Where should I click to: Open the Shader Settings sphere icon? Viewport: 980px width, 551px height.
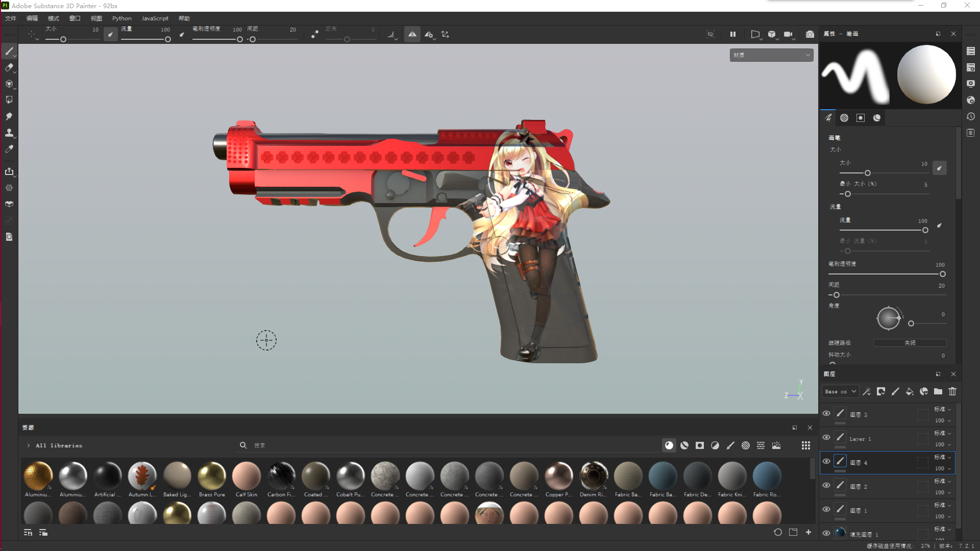point(971,100)
